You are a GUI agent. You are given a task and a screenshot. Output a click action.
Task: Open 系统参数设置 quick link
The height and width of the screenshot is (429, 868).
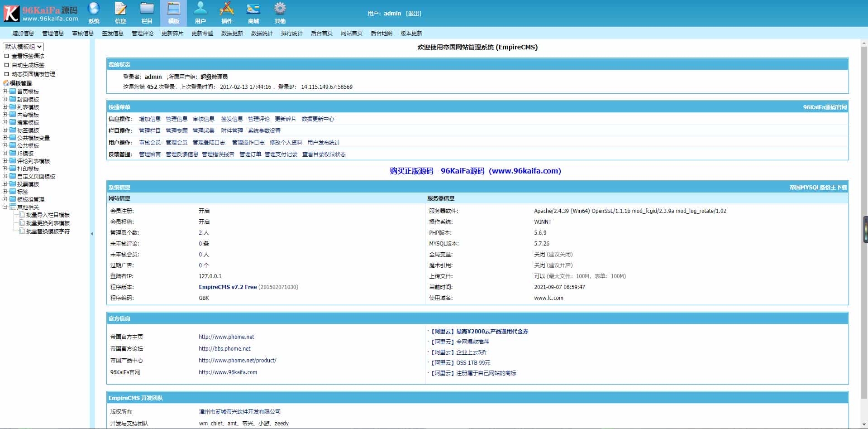[264, 131]
